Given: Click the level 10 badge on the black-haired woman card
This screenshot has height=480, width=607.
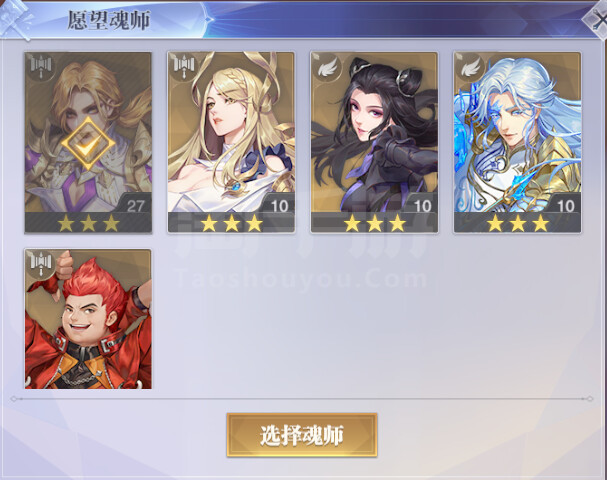Looking at the screenshot, I should pyautogui.click(x=422, y=206).
